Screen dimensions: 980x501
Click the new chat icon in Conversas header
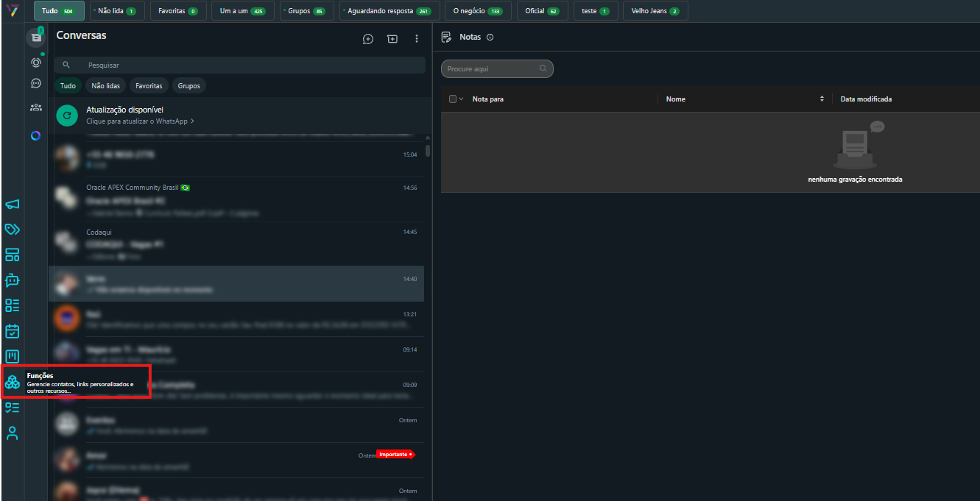(368, 39)
